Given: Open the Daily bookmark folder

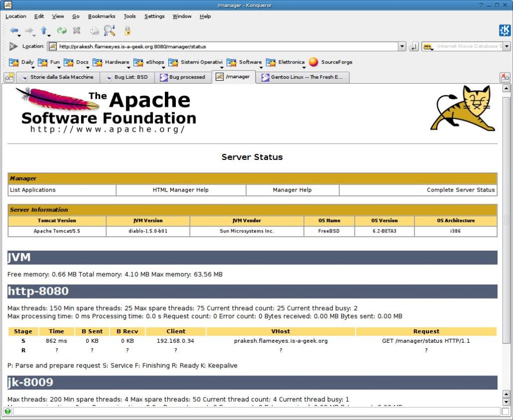Looking at the screenshot, I should 22,62.
